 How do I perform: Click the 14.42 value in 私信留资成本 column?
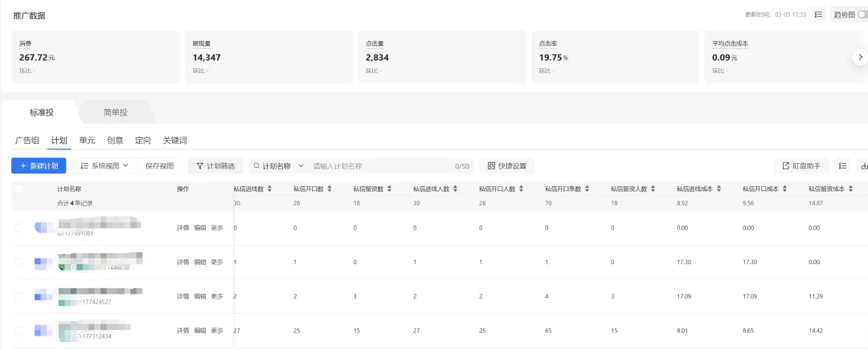point(814,331)
